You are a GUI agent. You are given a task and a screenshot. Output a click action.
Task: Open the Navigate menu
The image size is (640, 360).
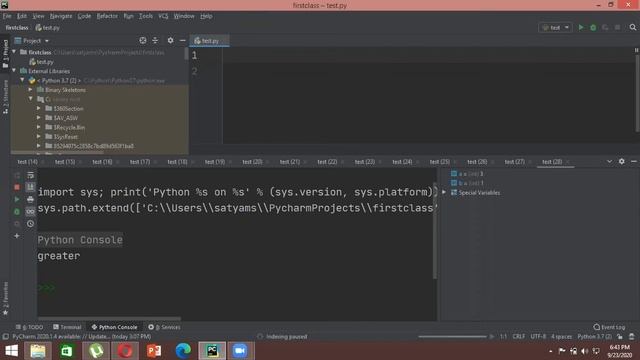(61, 16)
